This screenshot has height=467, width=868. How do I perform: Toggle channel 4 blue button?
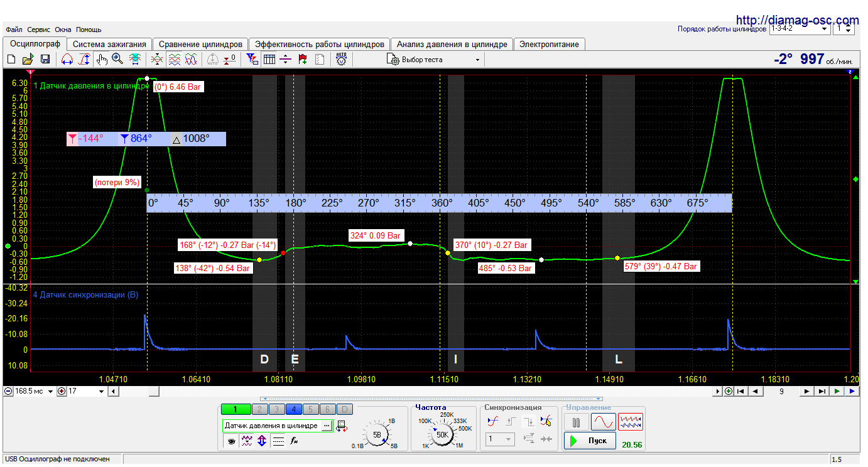[x=294, y=409]
